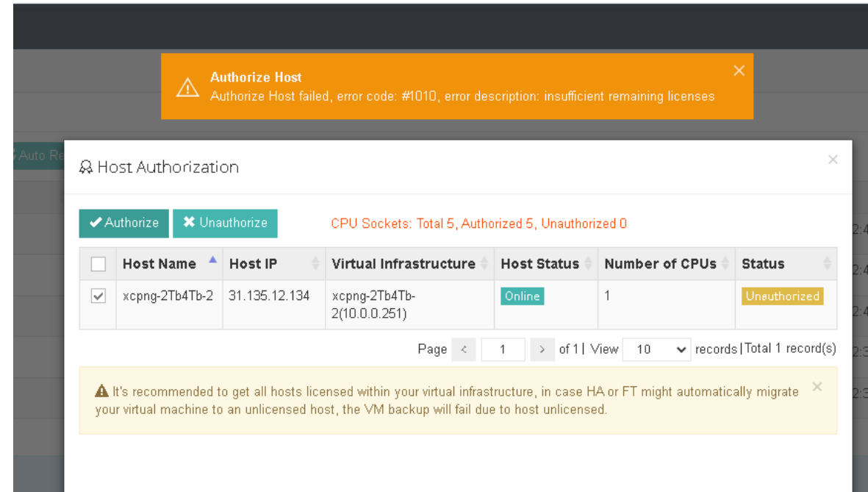The height and width of the screenshot is (492, 868).
Task: Uncheck the xcpng-2Tb4Tb-2 host row checkbox
Action: coord(98,296)
